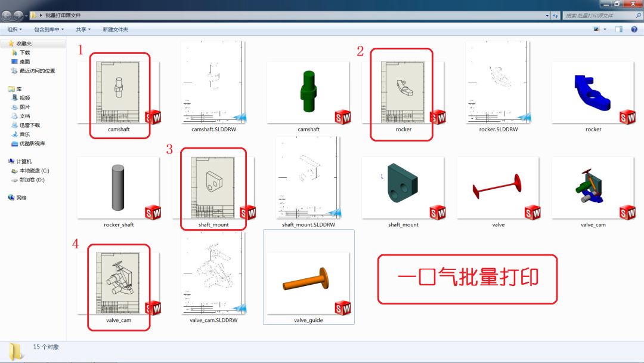644x363 pixels.
Task: Click the Back navigation arrow
Action: pyautogui.click(x=7, y=16)
